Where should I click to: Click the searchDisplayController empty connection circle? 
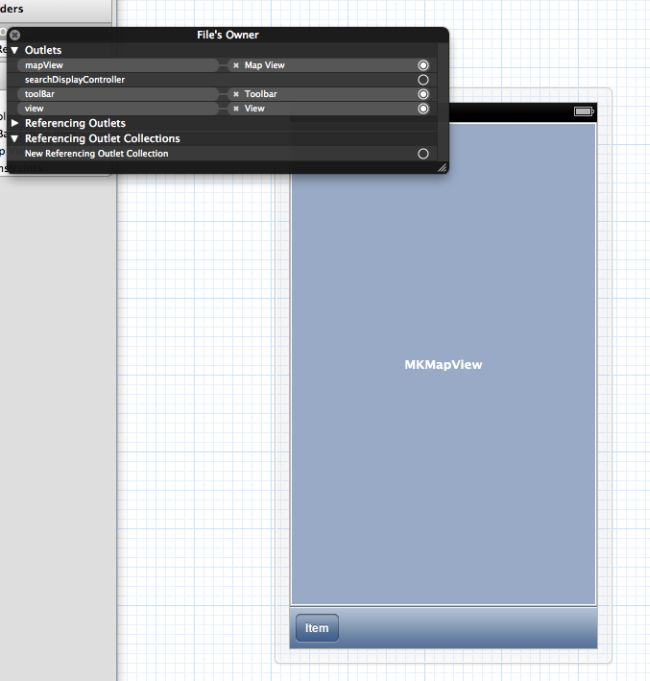point(423,79)
